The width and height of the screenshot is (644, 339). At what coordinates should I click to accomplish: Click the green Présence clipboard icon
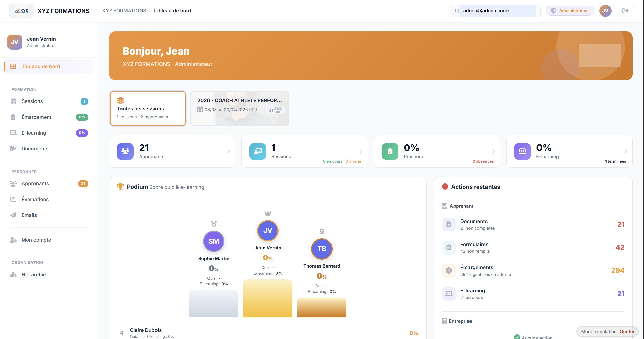390,151
